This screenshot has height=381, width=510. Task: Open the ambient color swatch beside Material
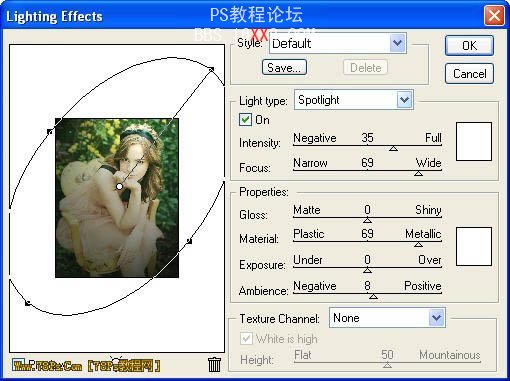pos(474,246)
